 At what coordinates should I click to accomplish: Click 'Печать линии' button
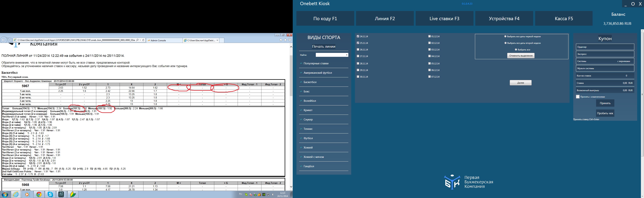(x=324, y=46)
